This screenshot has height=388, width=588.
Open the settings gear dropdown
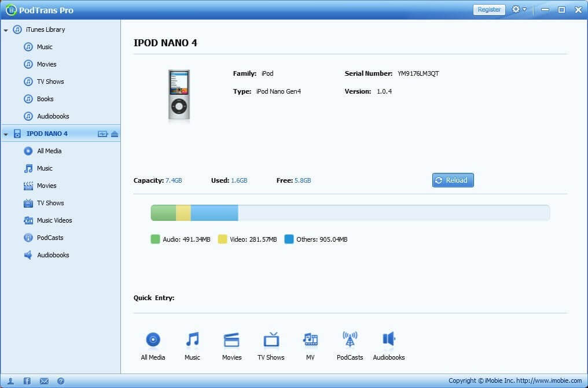(x=519, y=9)
